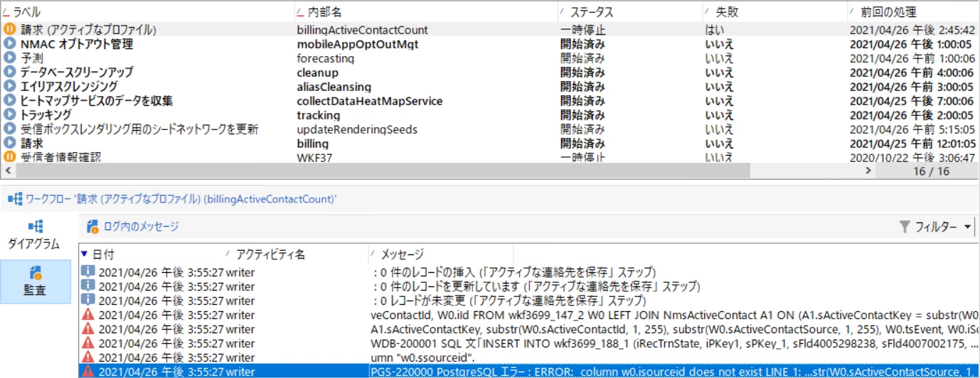Select the PGS-220000 PostgreSQL エラー message
Image resolution: width=980 pixels, height=378 pixels.
[x=675, y=371]
